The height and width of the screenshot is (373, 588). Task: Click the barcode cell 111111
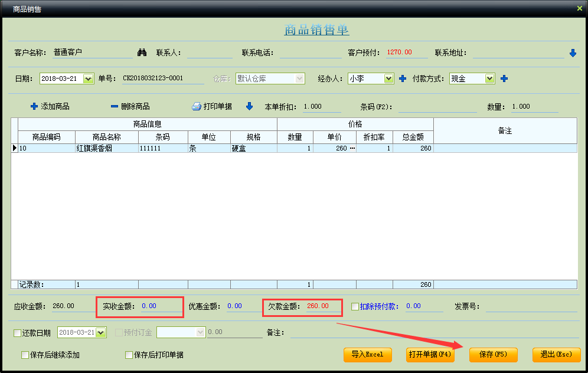[x=163, y=148]
